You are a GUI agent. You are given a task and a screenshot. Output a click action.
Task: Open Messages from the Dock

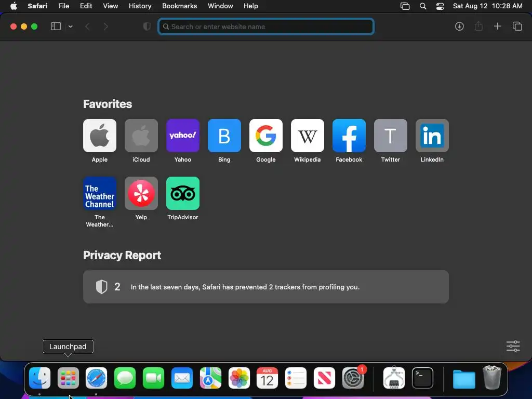pyautogui.click(x=125, y=378)
